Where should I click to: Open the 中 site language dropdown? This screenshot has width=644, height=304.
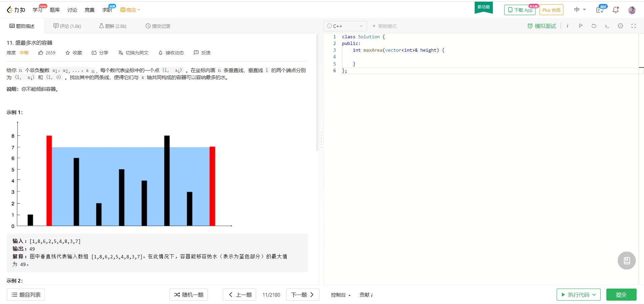[x=579, y=10]
